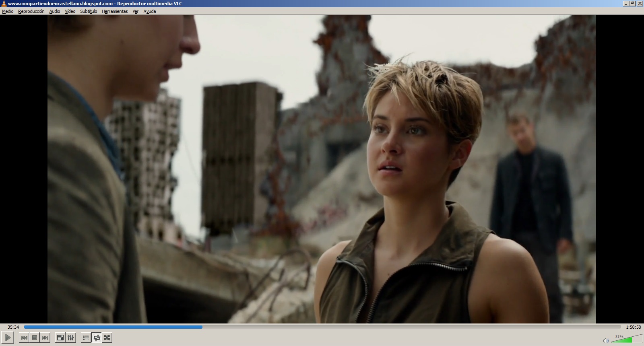Show extended settings and effects
The height and width of the screenshot is (346, 644).
coord(70,338)
